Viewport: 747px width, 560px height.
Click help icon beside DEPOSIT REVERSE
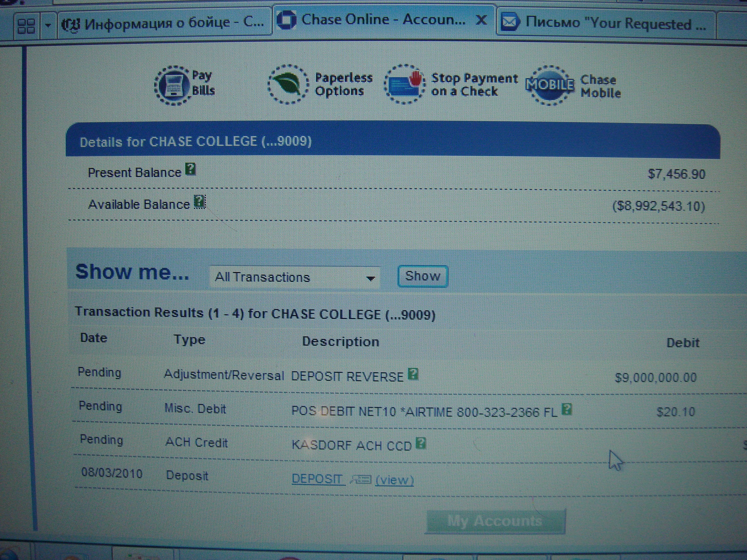point(413,374)
